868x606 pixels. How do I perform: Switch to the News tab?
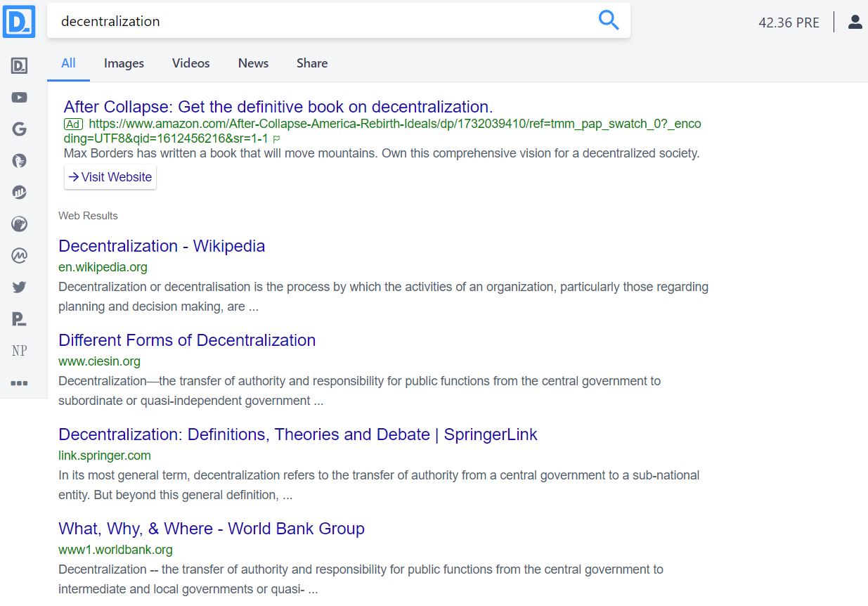click(x=253, y=63)
